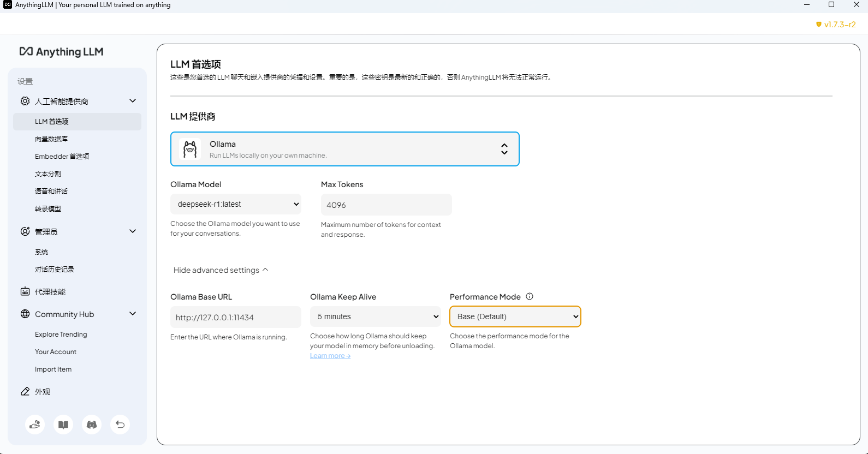
Task: Click the Ollama Keep Alive label
Action: pos(343,297)
